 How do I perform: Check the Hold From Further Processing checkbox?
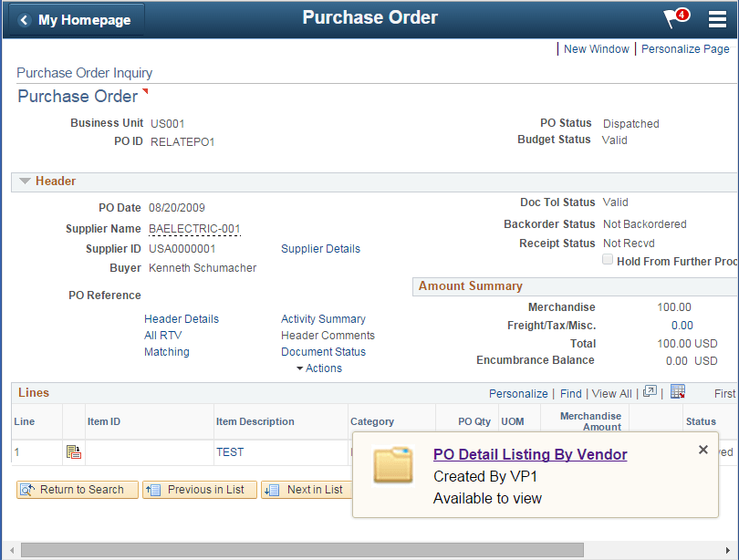(608, 259)
